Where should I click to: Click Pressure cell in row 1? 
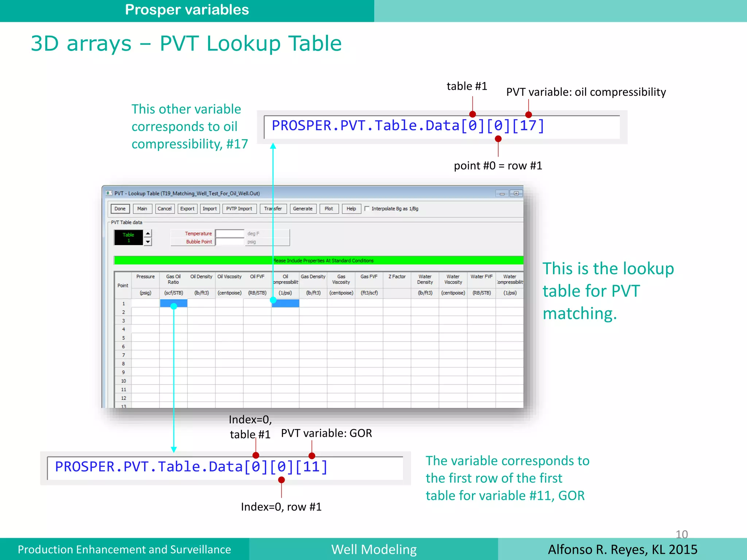coord(146,303)
